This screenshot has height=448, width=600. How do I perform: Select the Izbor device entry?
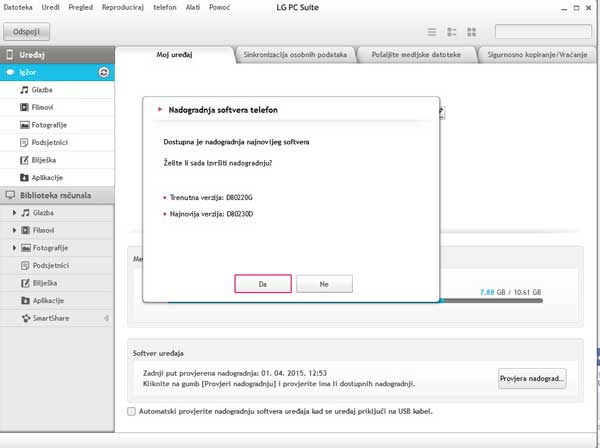click(57, 72)
